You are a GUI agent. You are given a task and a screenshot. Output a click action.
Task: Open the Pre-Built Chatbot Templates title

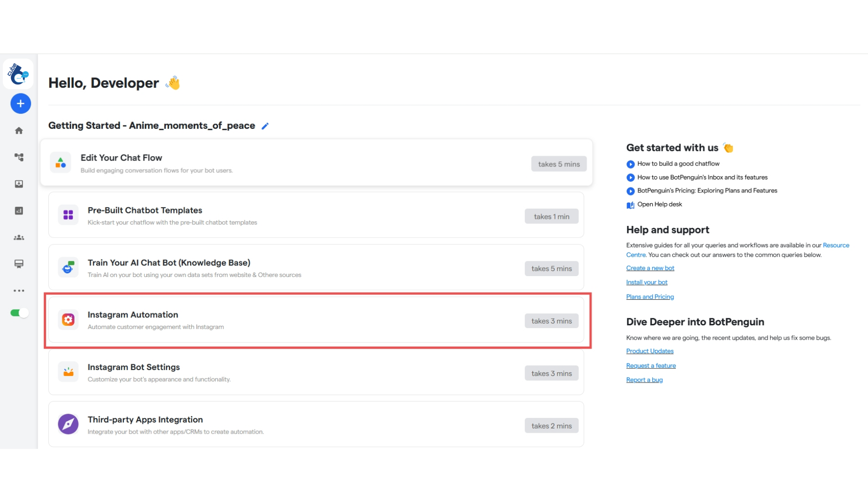pos(145,210)
